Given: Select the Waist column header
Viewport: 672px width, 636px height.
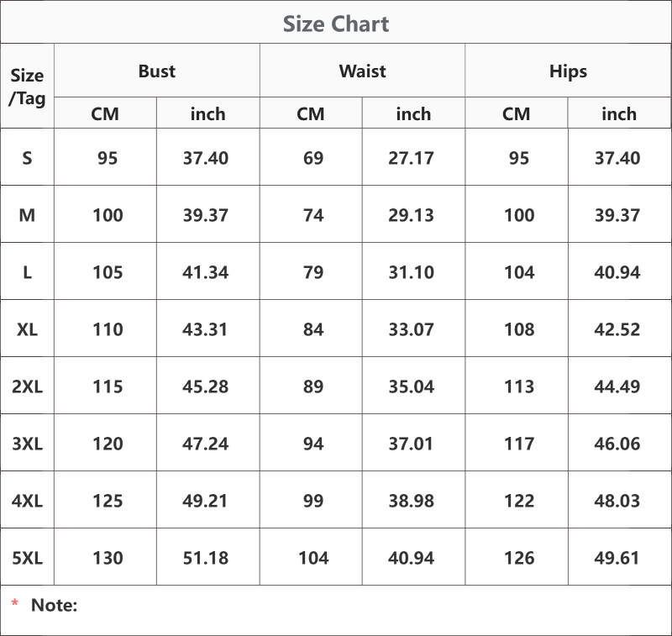Looking at the screenshot, I should point(363,71).
